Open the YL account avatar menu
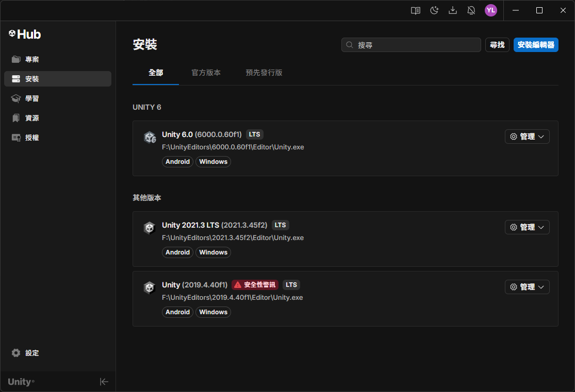The height and width of the screenshot is (392, 575). coord(490,10)
